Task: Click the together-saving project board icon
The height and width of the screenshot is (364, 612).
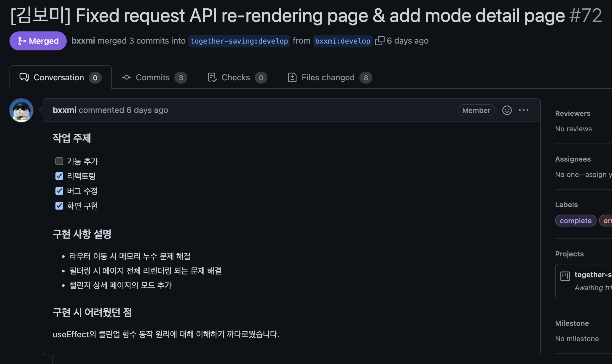Action: [565, 276]
